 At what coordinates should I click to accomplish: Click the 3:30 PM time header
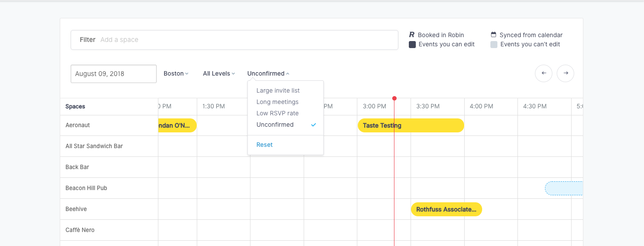tap(428, 106)
